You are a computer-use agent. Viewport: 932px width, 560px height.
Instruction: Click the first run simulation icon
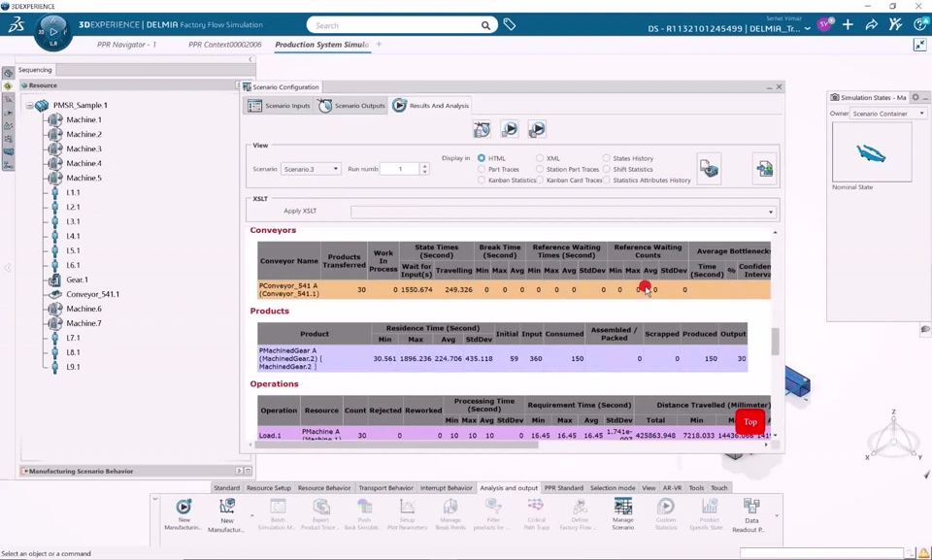coord(483,129)
